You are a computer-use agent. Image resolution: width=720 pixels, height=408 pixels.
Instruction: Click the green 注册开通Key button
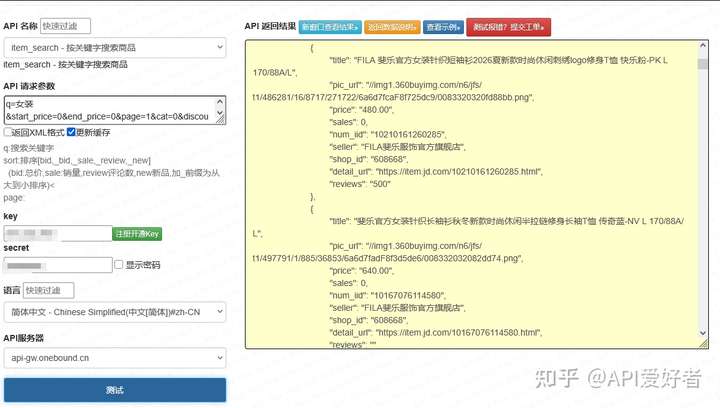click(137, 234)
